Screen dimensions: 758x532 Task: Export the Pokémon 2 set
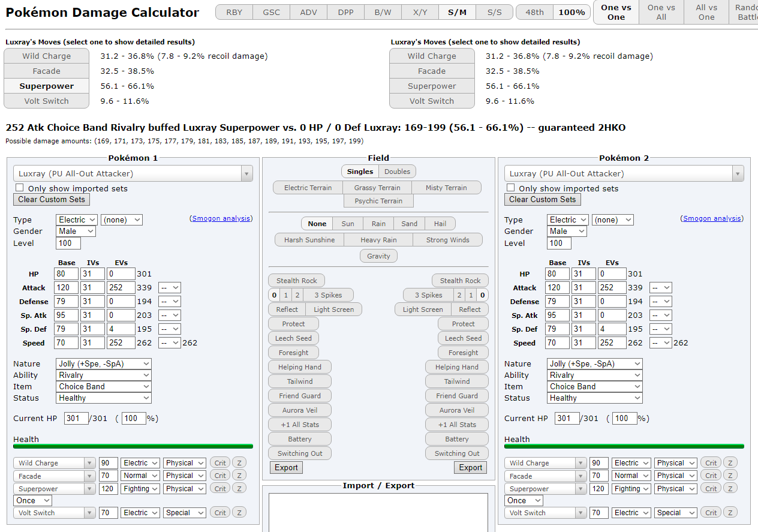coord(471,468)
